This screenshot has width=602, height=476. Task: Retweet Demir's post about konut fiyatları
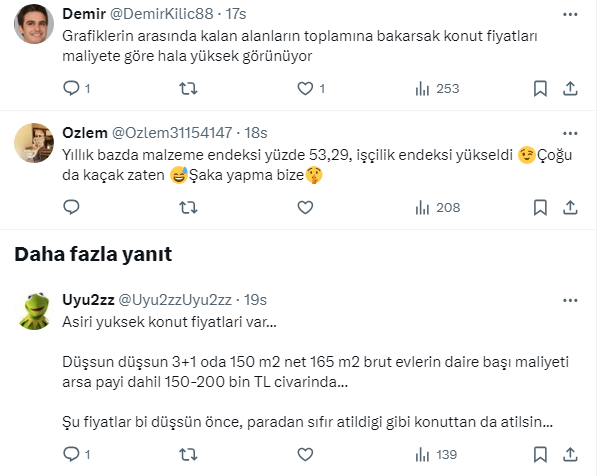pyautogui.click(x=187, y=88)
